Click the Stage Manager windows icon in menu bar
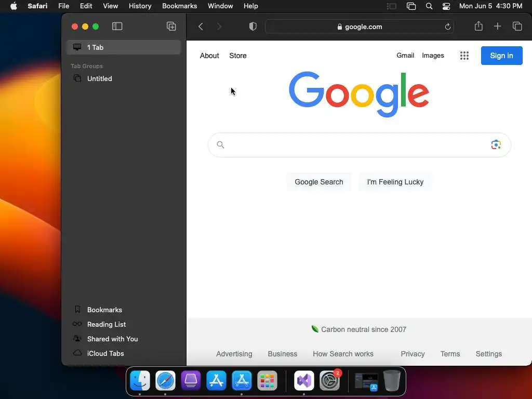Image resolution: width=532 pixels, height=399 pixels. pos(411,6)
